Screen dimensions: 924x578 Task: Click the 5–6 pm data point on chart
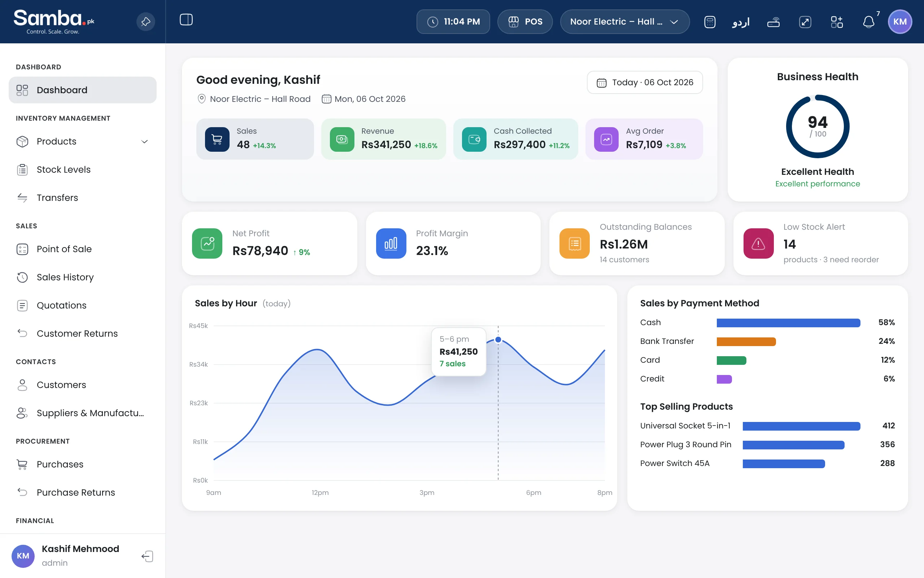click(498, 340)
